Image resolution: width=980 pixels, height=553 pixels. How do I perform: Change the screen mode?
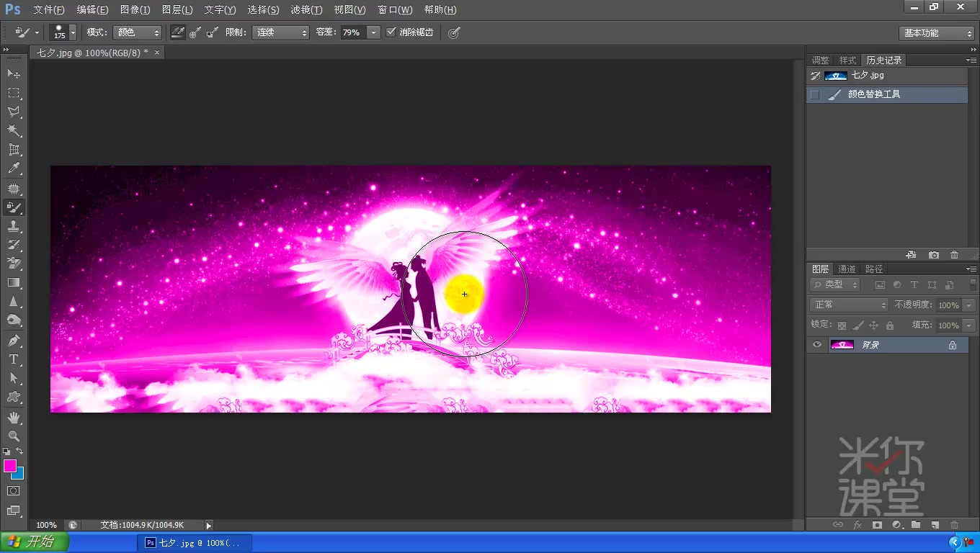coord(14,511)
